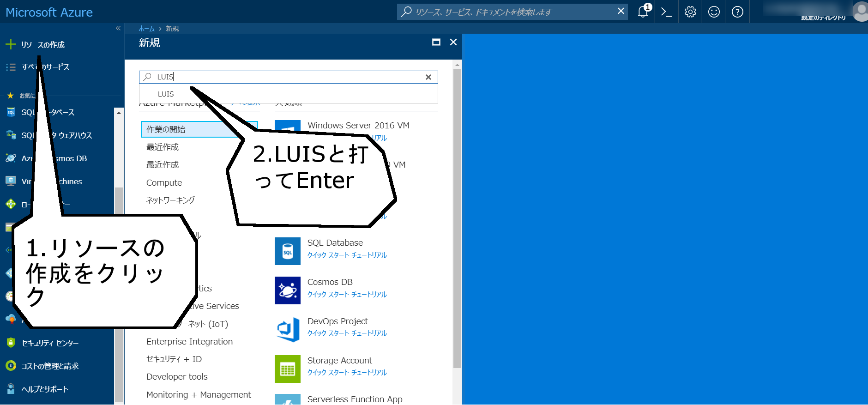
Task: Select the 作業の開始 category
Action: pyautogui.click(x=199, y=129)
